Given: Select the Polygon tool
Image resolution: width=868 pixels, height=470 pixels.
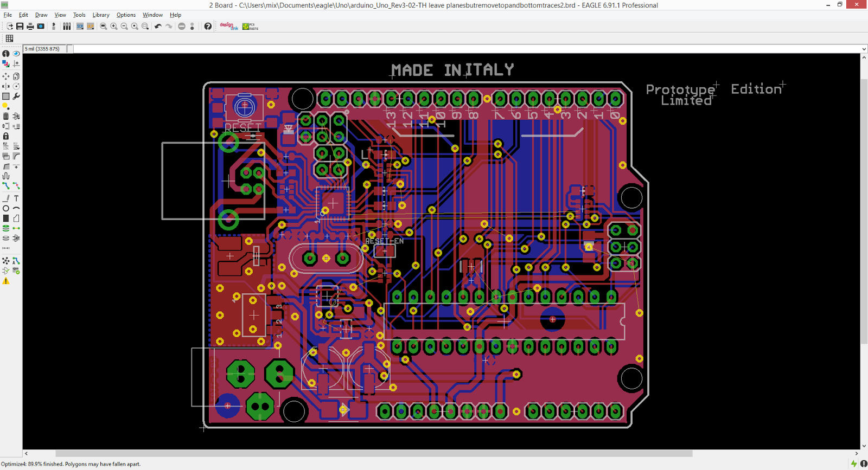Looking at the screenshot, I should point(16,218).
